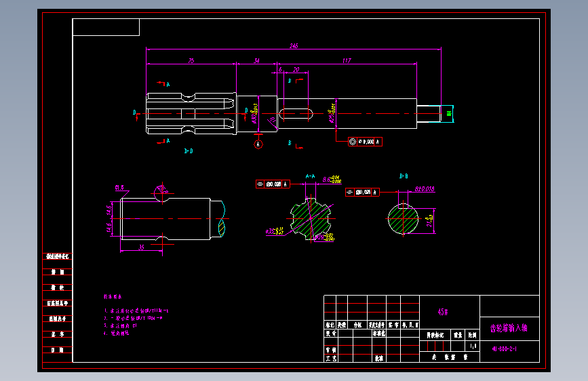Click the C1.5 chamfer annotation
This screenshot has height=381, width=588.
(119, 188)
